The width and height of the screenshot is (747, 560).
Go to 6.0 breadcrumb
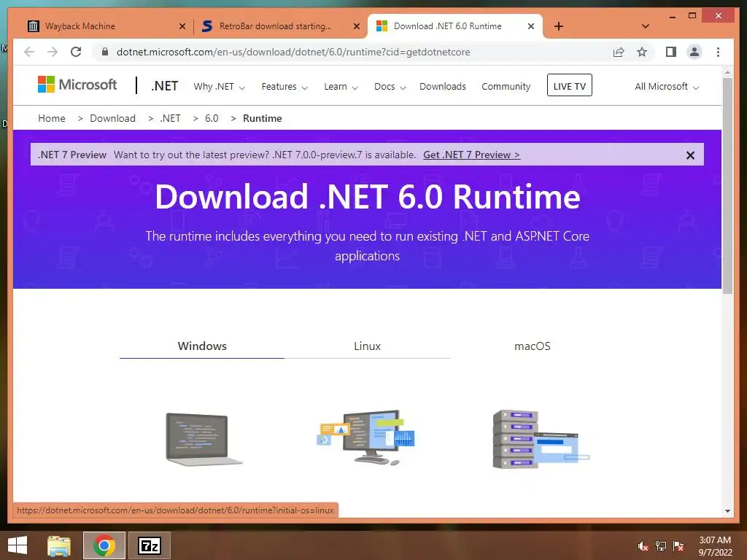tap(212, 118)
